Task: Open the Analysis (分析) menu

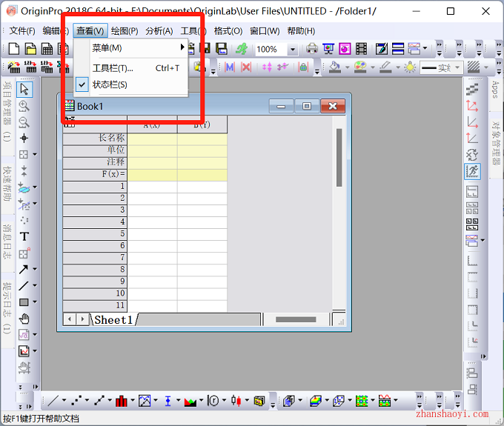Action: 159,31
